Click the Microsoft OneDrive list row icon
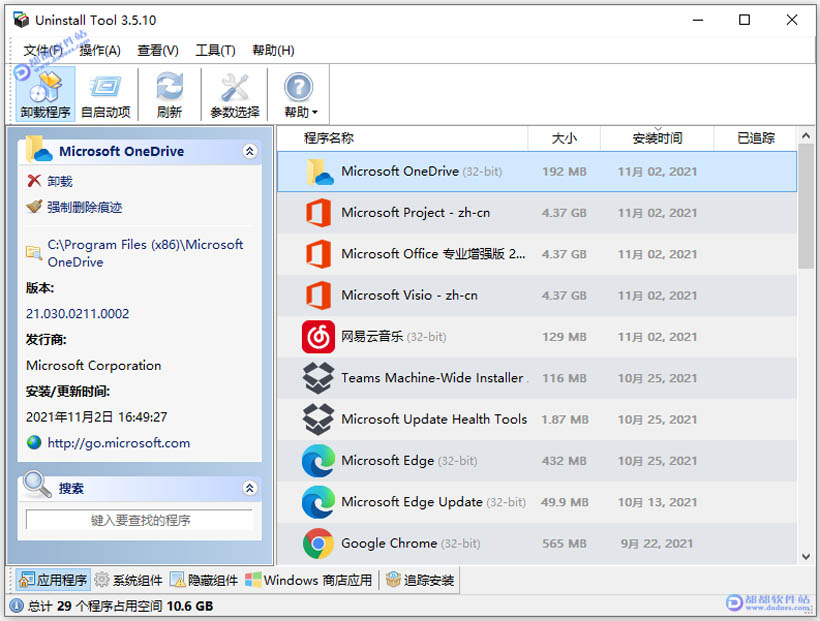The height and width of the screenshot is (621, 820). (320, 172)
